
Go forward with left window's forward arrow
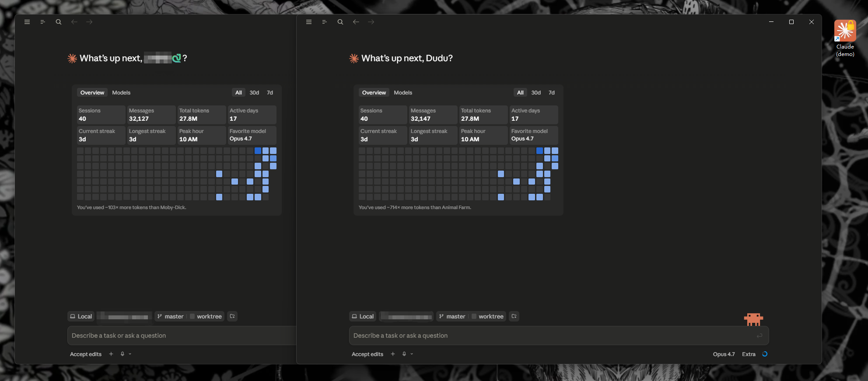pyautogui.click(x=89, y=22)
